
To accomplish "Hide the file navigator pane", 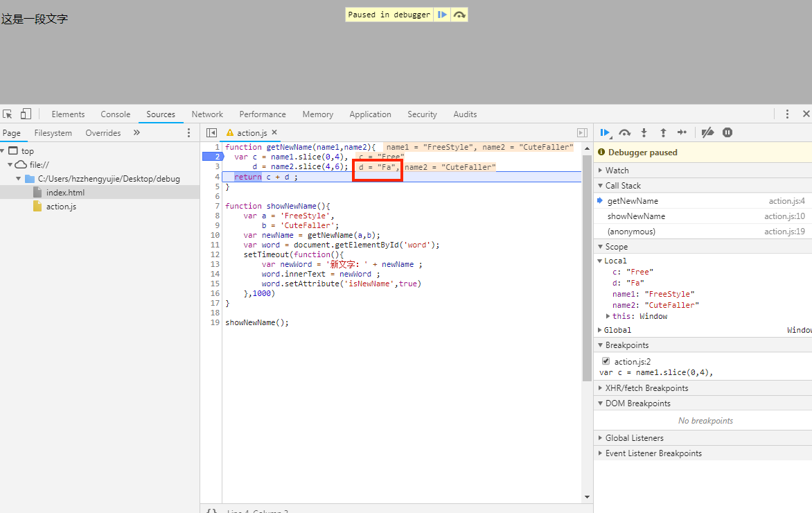I will [212, 132].
